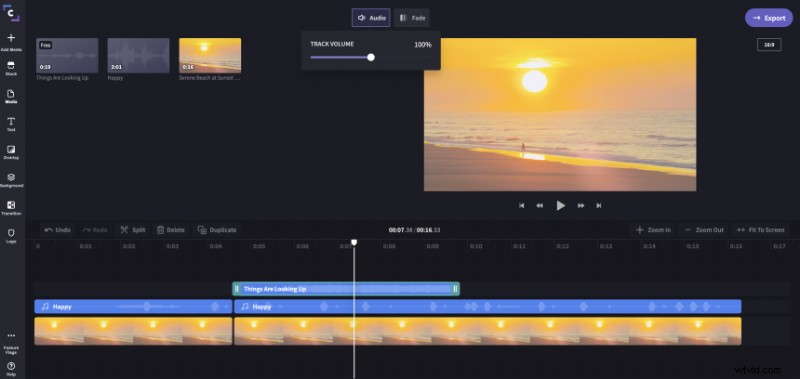
Task: Select the second 'Happy' audio clip in timeline
Action: pyautogui.click(x=487, y=307)
